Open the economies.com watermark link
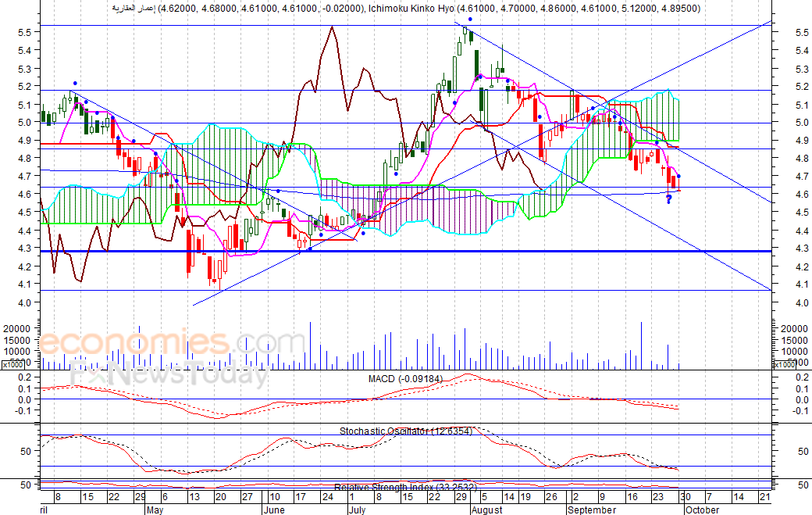The height and width of the screenshot is (515, 812). [172, 344]
